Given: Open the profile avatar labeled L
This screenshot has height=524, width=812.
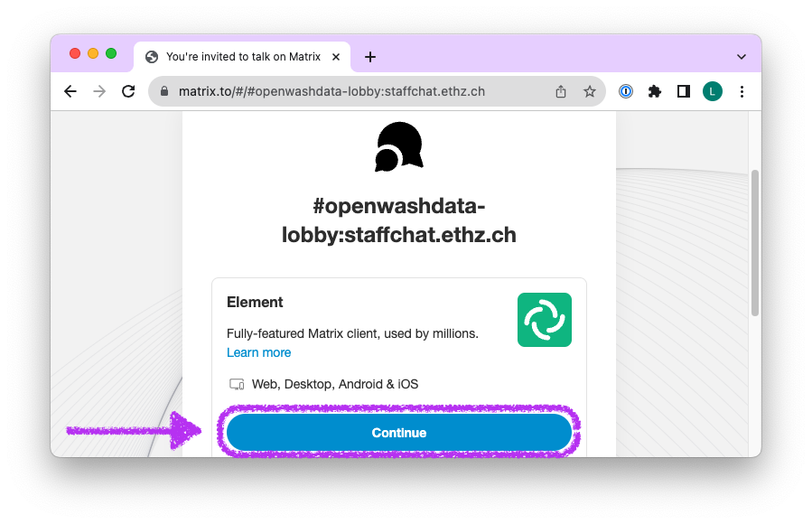Looking at the screenshot, I should click(713, 91).
